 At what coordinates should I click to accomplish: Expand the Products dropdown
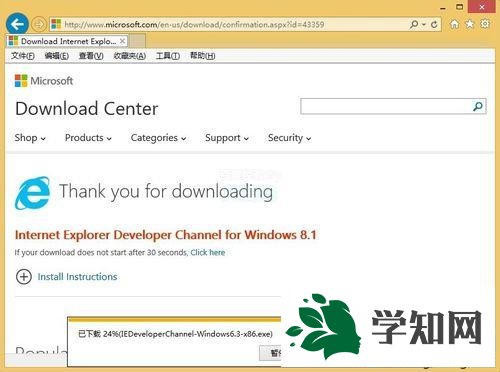click(88, 138)
